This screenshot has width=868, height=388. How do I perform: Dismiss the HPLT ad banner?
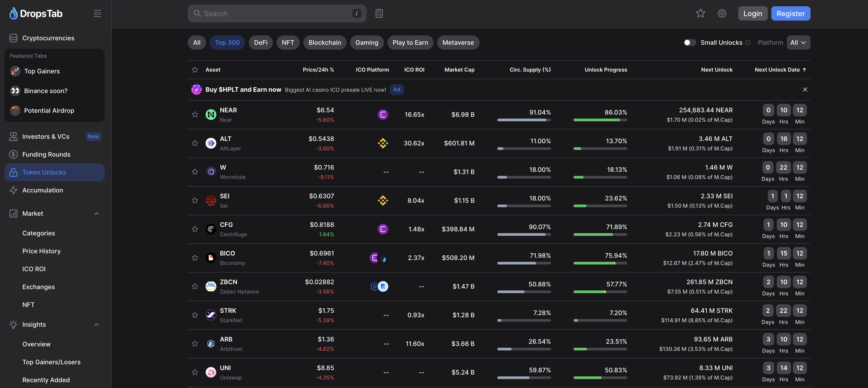coord(805,89)
